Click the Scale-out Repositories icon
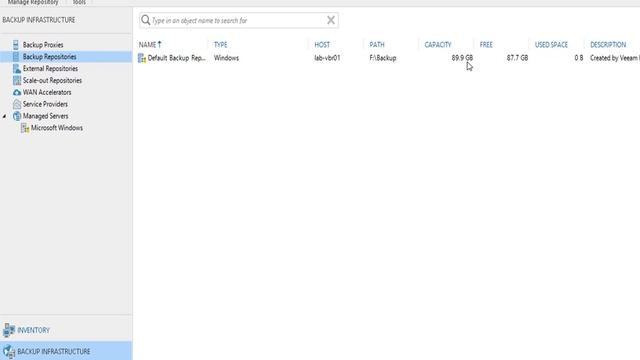The height and width of the screenshot is (360, 640). pos(17,80)
